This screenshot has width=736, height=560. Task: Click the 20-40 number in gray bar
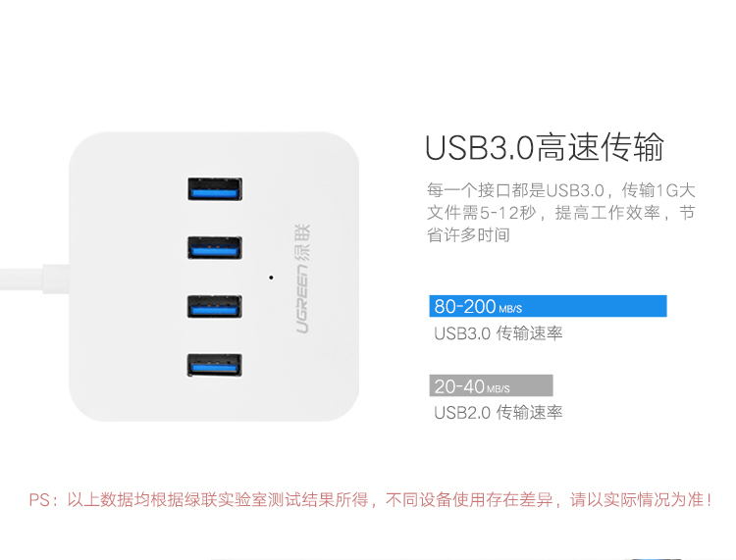click(459, 386)
